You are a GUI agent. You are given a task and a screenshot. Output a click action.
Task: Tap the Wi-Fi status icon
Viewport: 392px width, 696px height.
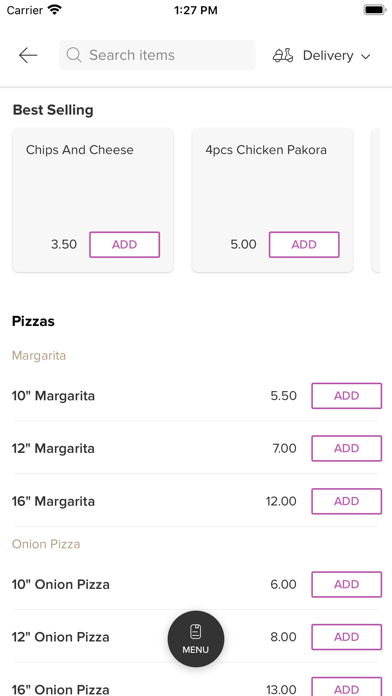(x=55, y=10)
